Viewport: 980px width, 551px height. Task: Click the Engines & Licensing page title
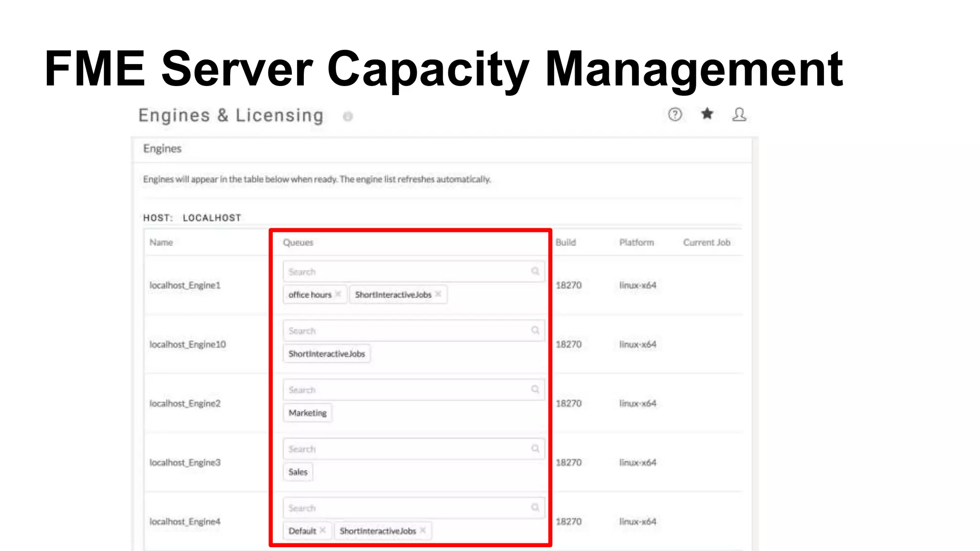click(231, 116)
